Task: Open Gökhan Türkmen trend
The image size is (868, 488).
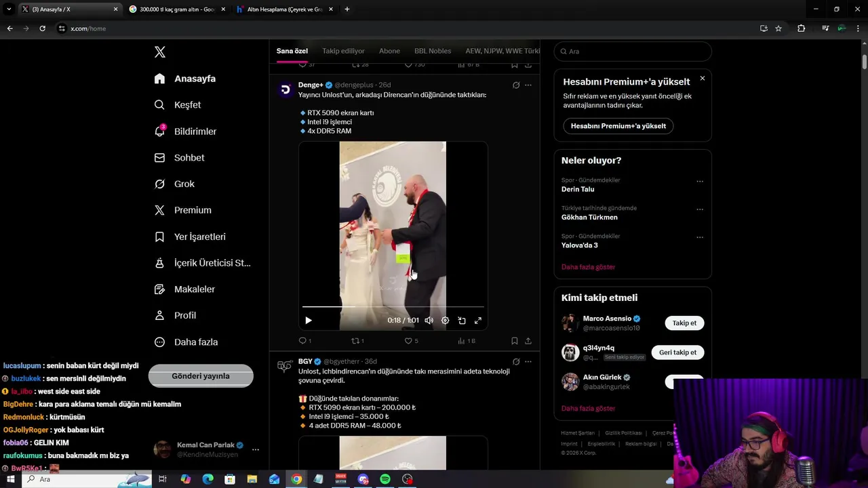Action: 589,218
